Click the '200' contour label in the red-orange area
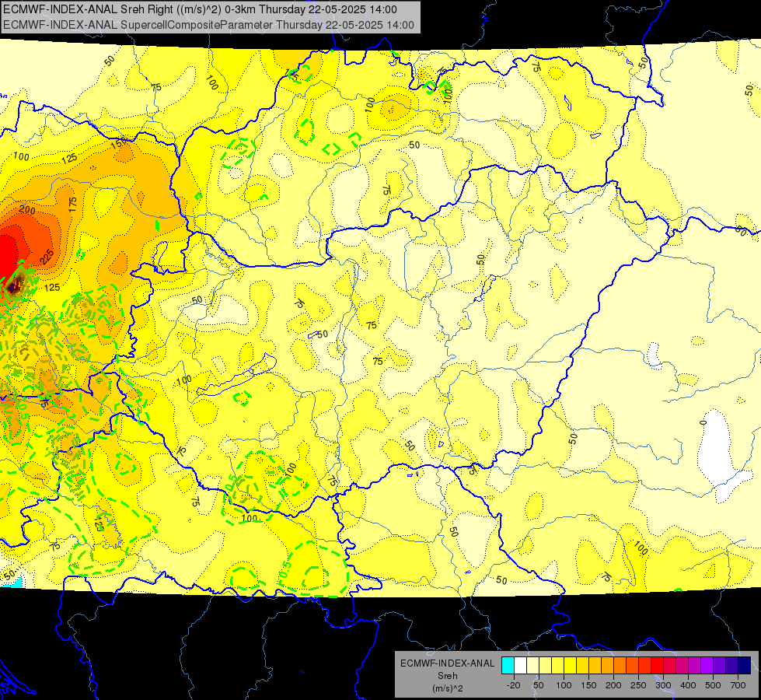The image size is (761, 700). coord(27,210)
